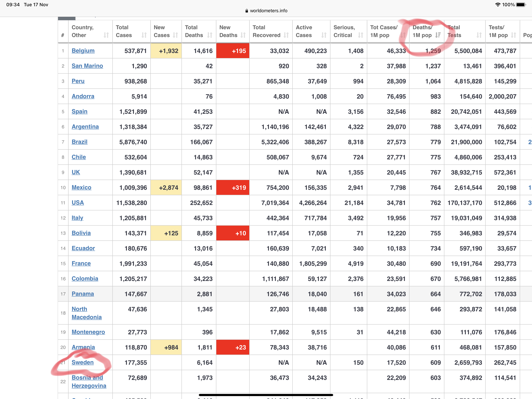The image size is (532, 399).
Task: Sort by Country, Other column arrows
Action: click(x=106, y=35)
